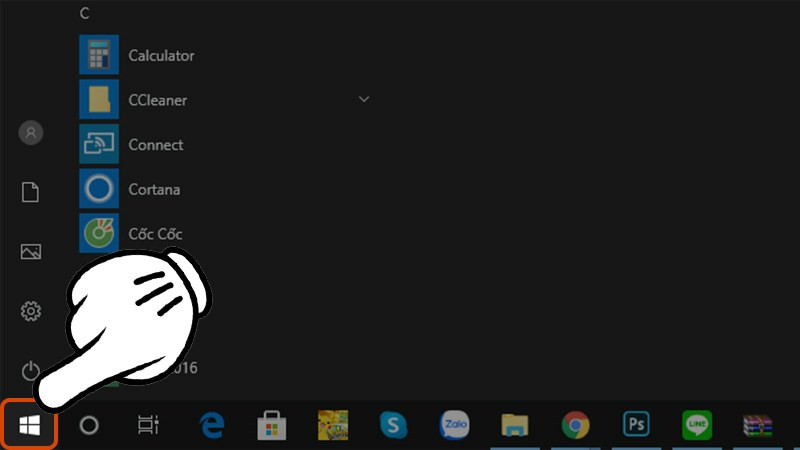This screenshot has width=800, height=450.
Task: Open Photoshop from the taskbar
Action: (x=636, y=425)
